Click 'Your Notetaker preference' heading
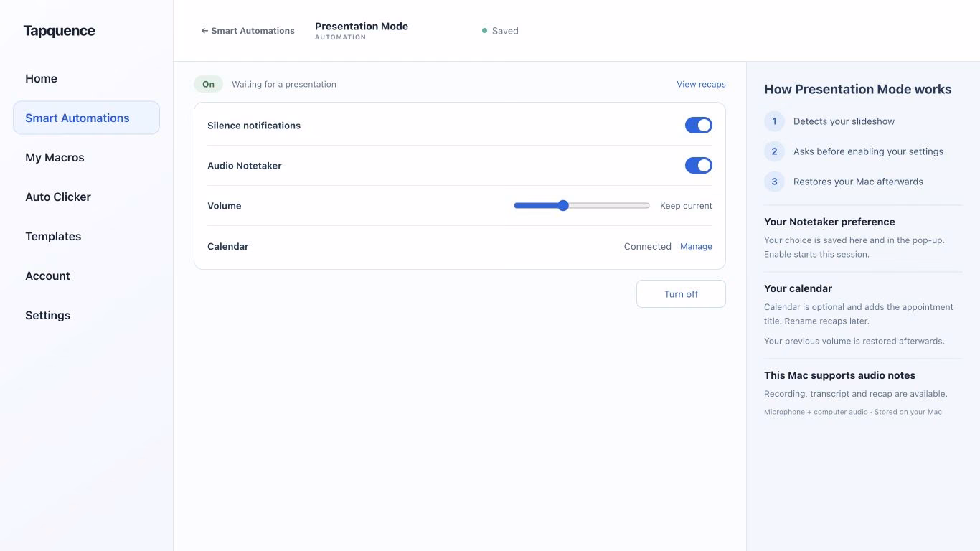980x551 pixels. point(829,222)
